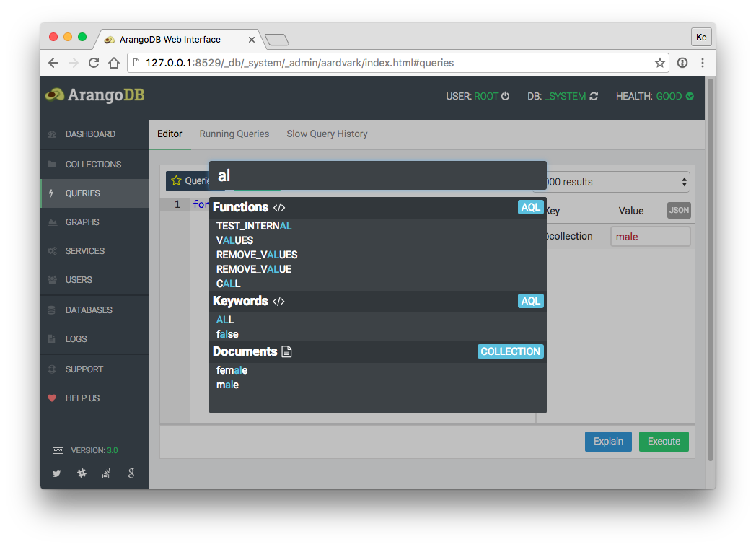Open Collections in the sidebar
This screenshot has width=756, height=547.
pos(93,164)
